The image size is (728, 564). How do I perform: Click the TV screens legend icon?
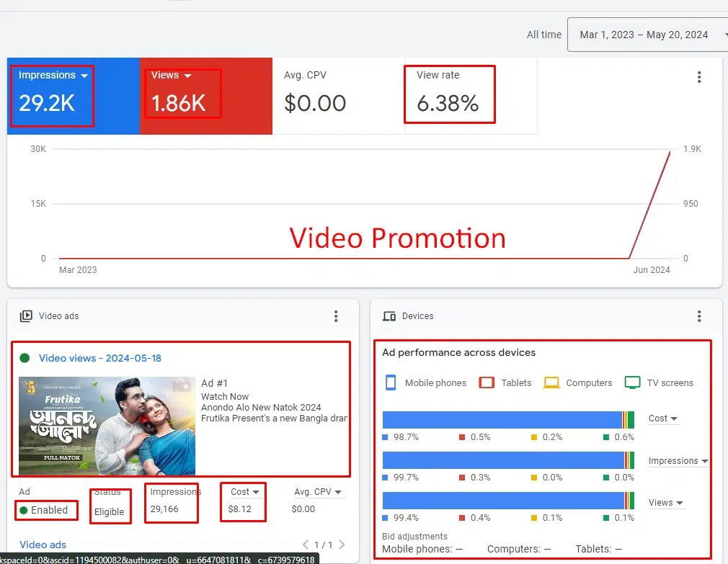coord(632,382)
